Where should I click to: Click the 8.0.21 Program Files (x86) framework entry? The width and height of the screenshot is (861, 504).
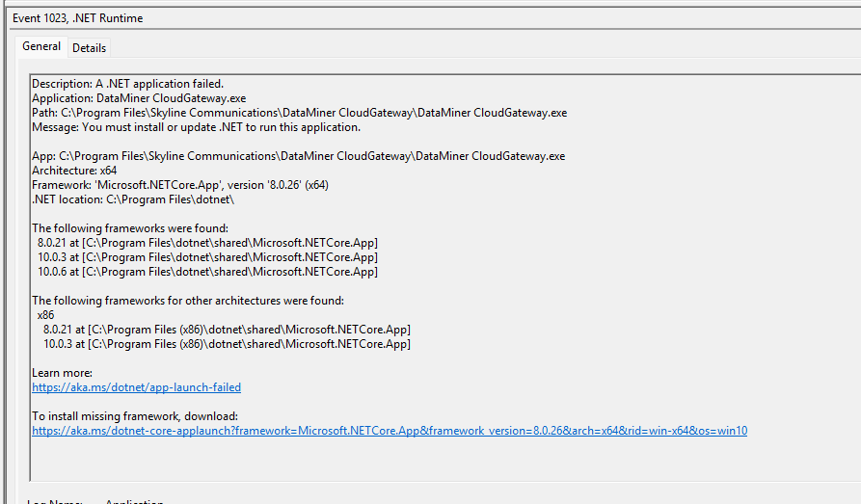click(x=227, y=330)
